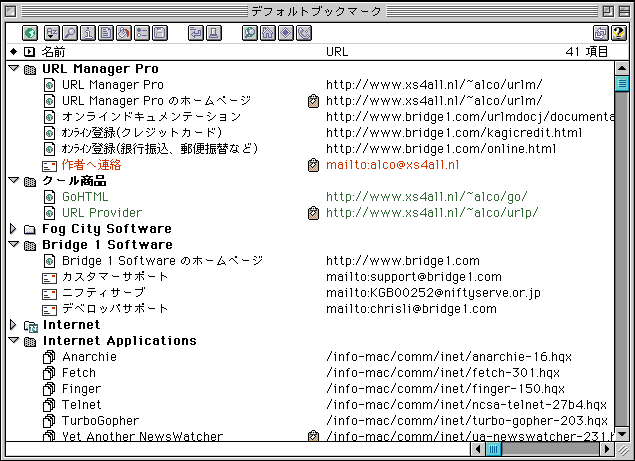Select the オンライン登録(銀行振込、郵便振替など) bookmark
The height and width of the screenshot is (461, 635).
pos(160,149)
